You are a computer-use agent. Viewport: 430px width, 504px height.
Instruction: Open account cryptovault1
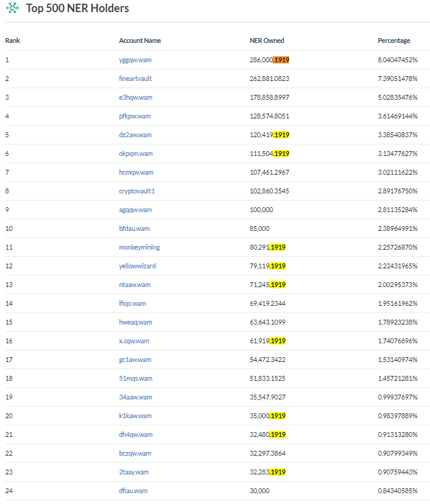point(137,191)
